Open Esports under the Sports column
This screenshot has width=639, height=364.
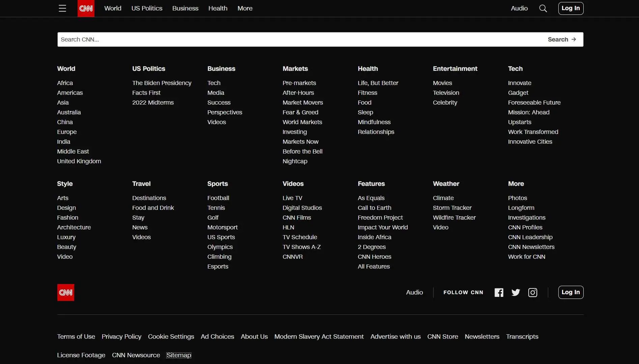pos(218,266)
